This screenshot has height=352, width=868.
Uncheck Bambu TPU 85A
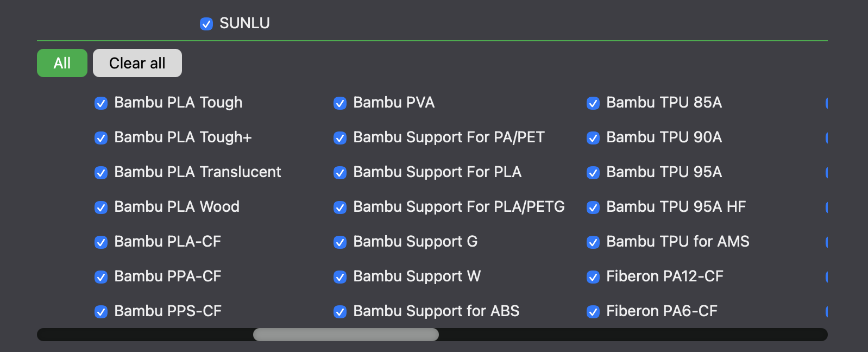pos(593,103)
